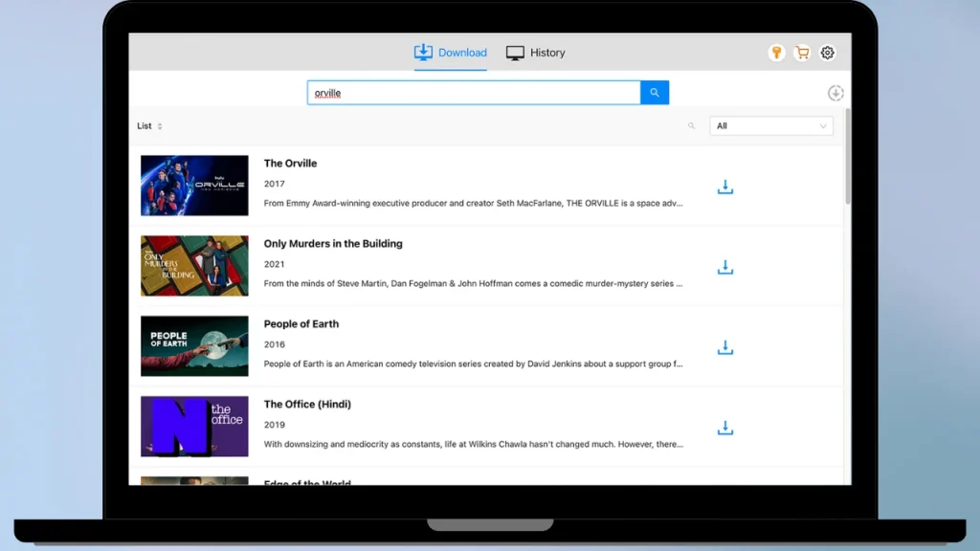980x551 pixels.
Task: Open the All filter dropdown
Action: [x=771, y=125]
